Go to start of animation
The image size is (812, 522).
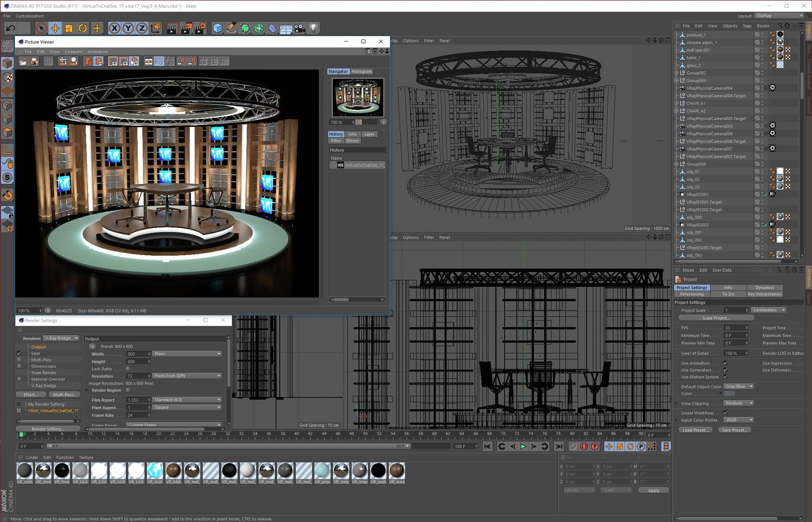pos(487,446)
